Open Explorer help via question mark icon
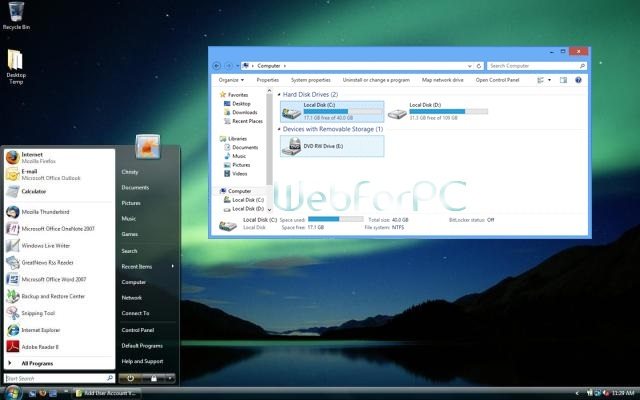Screen dimensions: 640x400 [578, 80]
